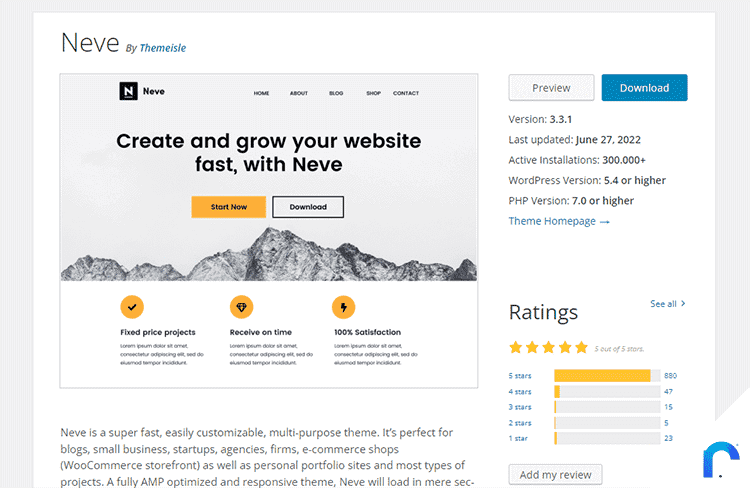Click the 'Version: 3.3.1' text

point(540,119)
